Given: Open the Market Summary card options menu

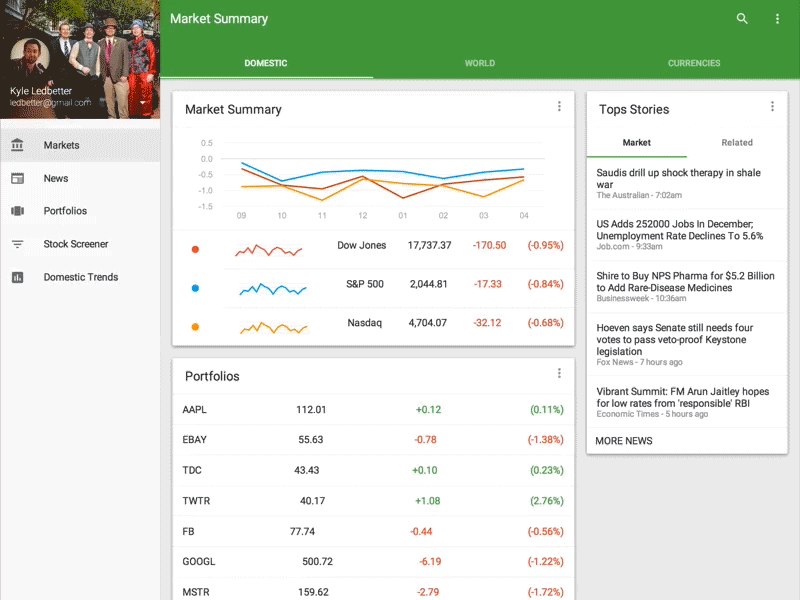Looking at the screenshot, I should 559,107.
